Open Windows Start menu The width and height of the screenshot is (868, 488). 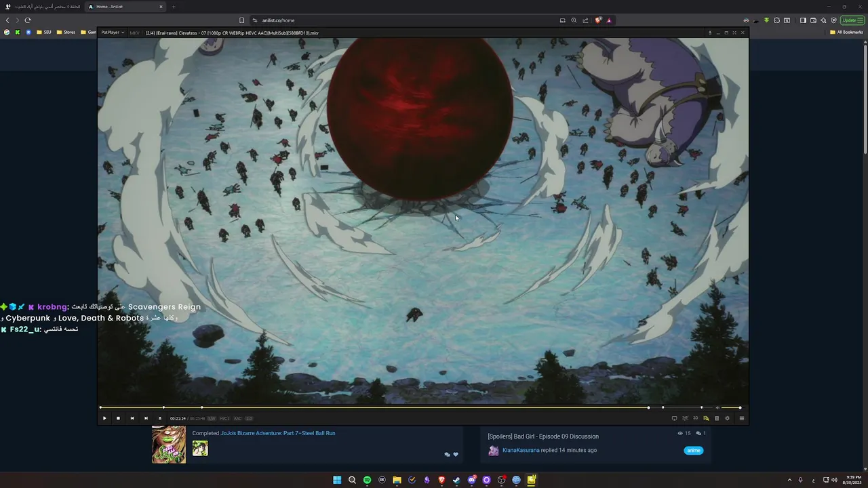[x=337, y=480]
